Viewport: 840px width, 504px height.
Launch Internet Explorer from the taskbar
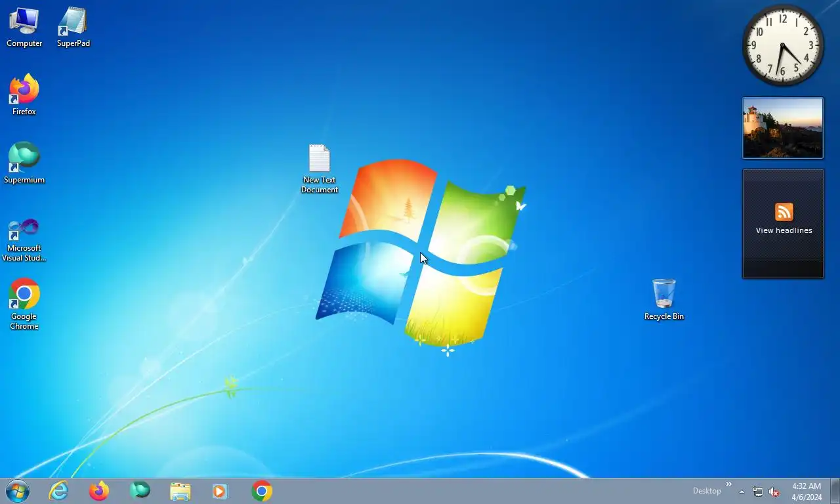[58, 491]
